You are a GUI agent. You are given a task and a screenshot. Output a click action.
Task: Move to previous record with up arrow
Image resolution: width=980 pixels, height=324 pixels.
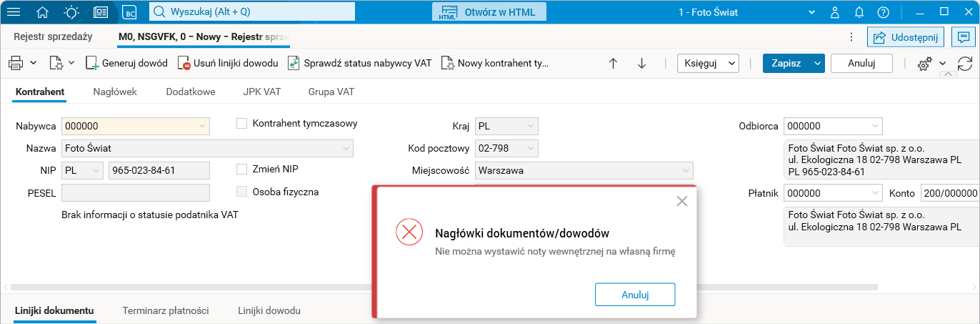[613, 63]
